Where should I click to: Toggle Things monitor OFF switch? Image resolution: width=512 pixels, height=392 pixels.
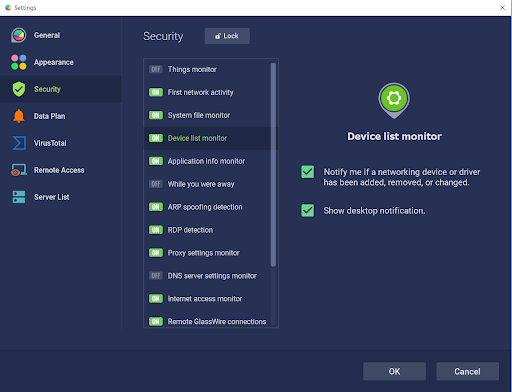(156, 69)
